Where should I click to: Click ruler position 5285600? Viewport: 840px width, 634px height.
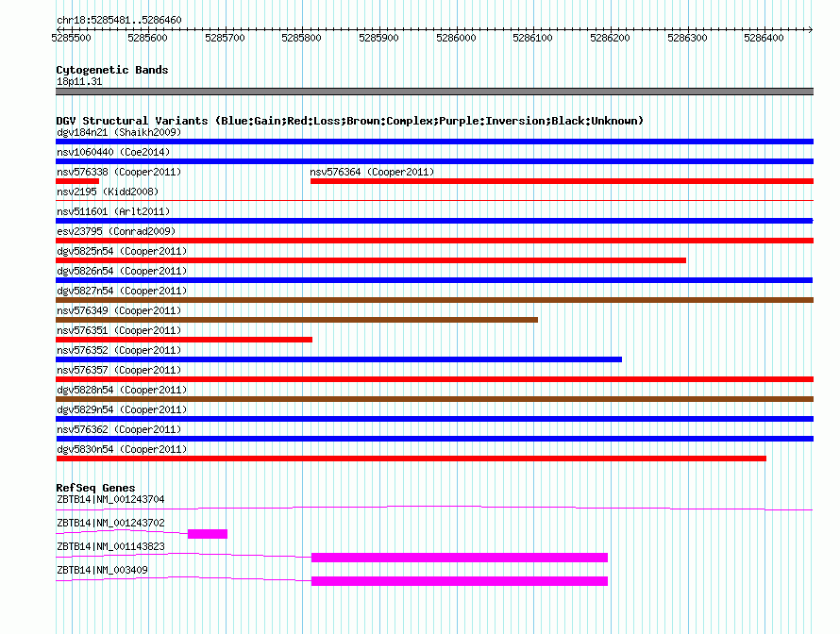(x=148, y=38)
